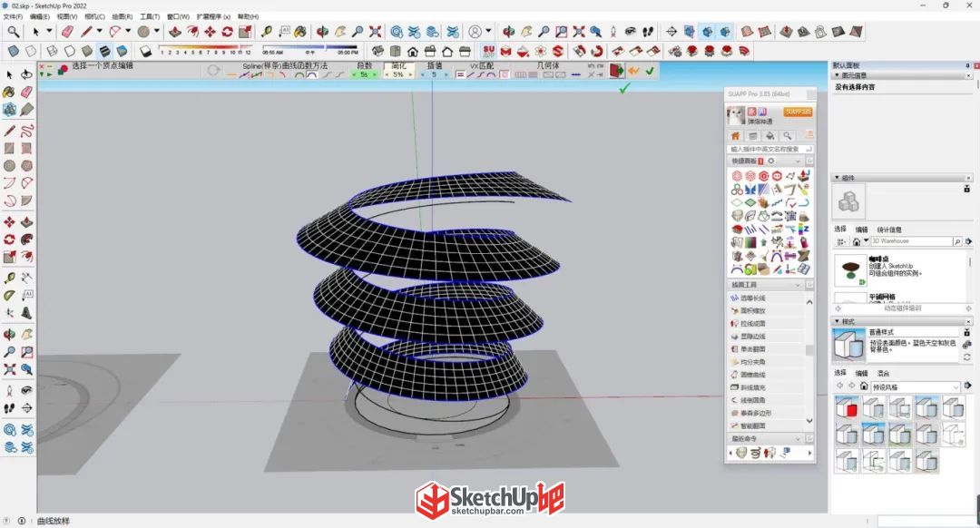Open the 文件(F) menu
Image resolution: width=980 pixels, height=528 pixels.
[x=13, y=17]
